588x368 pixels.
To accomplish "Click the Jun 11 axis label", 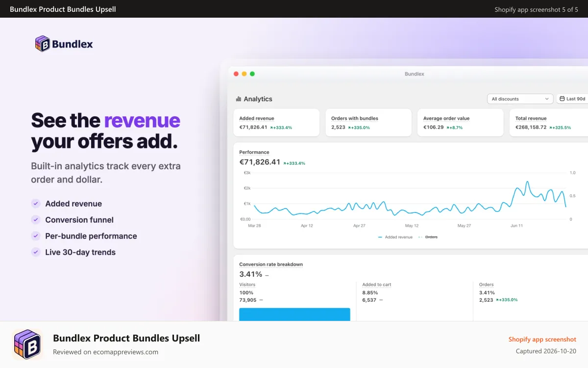I will click(x=516, y=226).
